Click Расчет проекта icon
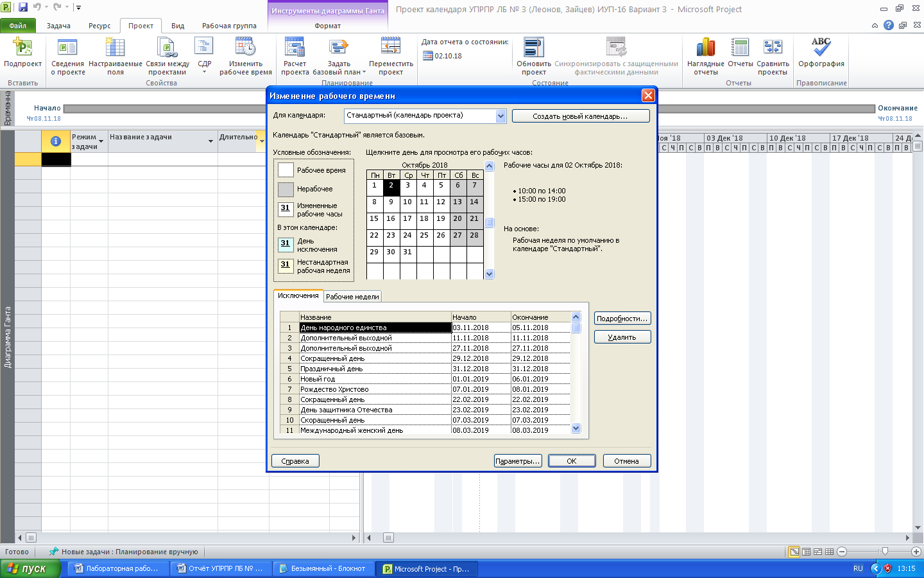Image resolution: width=924 pixels, height=578 pixels. 295,48
